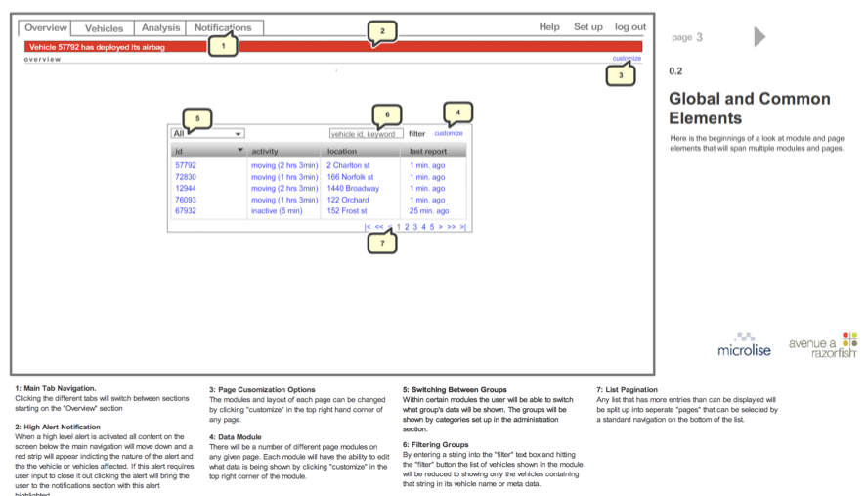Click the microlise logo
The width and height of the screenshot is (868, 496).
click(x=744, y=345)
